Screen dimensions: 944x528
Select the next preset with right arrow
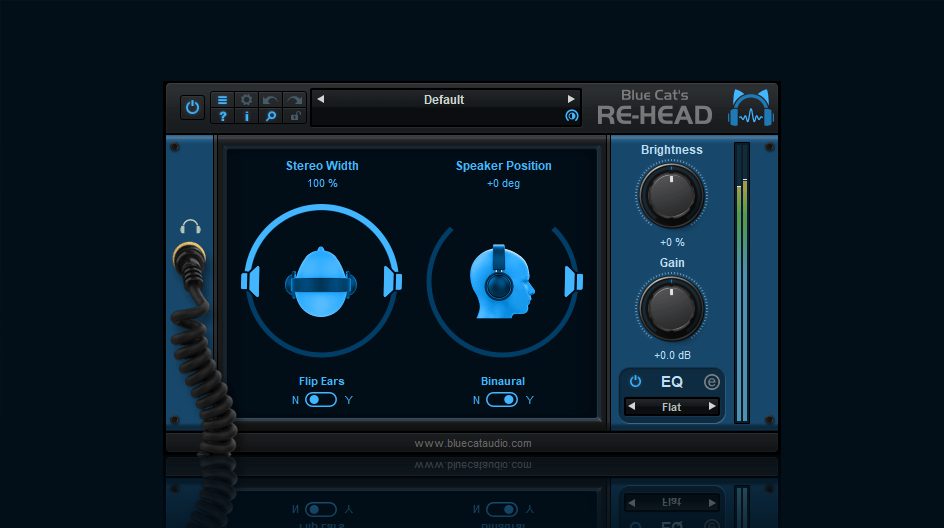571,99
